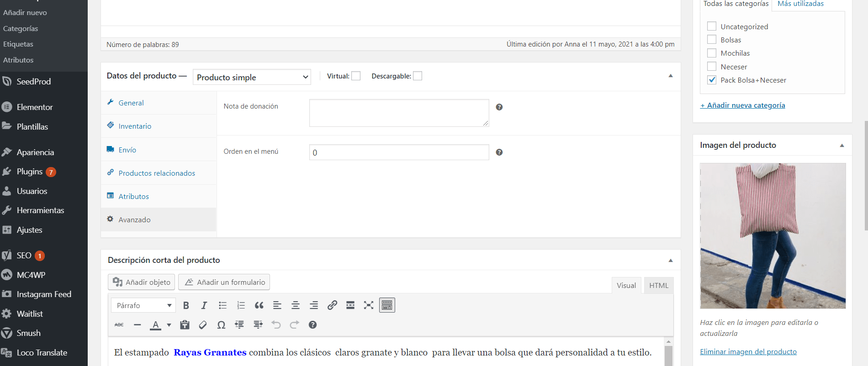Toggle the toolbar kitchen sink button
The width and height of the screenshot is (868, 366).
coord(387,305)
